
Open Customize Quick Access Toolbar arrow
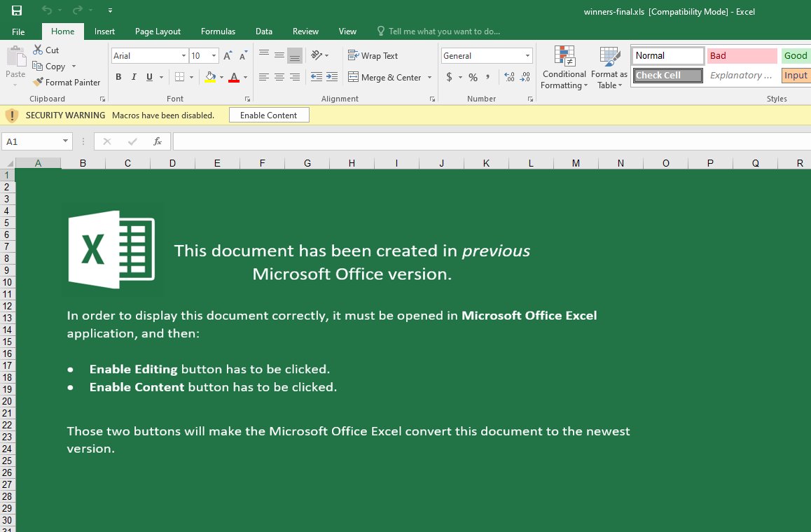[x=110, y=10]
